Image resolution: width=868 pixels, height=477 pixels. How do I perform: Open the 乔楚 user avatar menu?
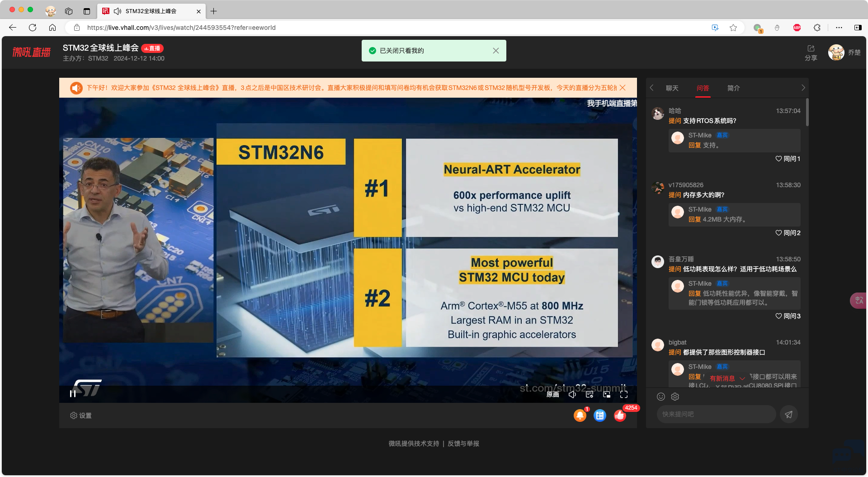(x=836, y=52)
